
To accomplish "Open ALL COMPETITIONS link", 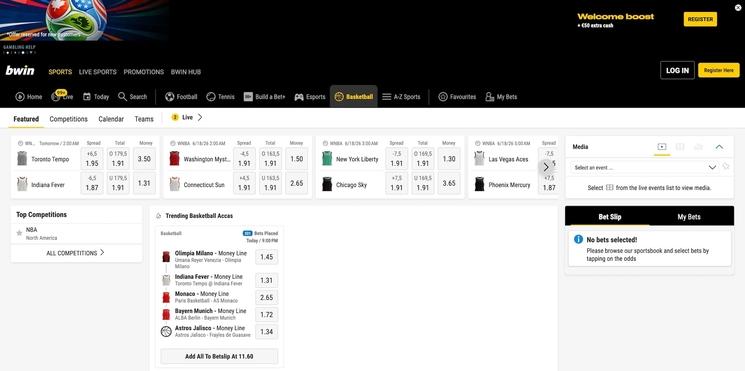I will [76, 253].
